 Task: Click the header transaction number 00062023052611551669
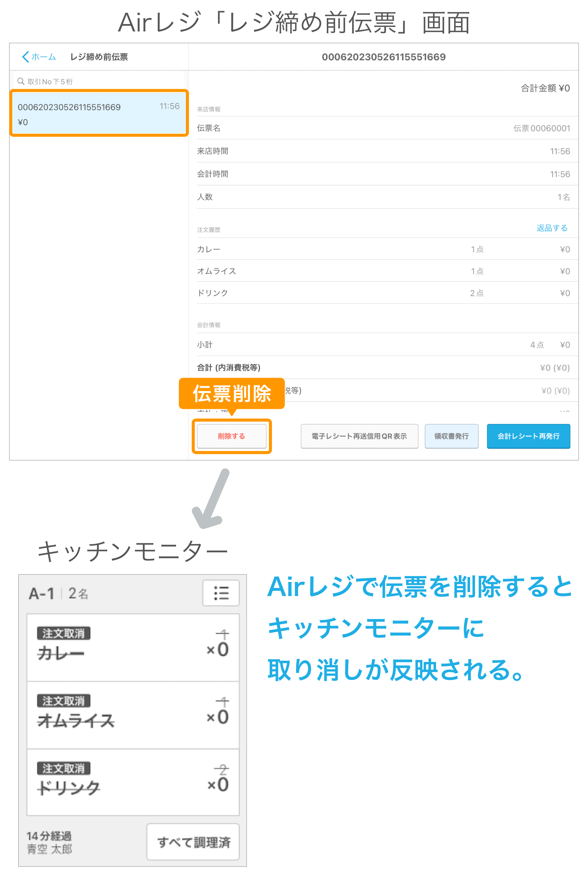tap(384, 57)
